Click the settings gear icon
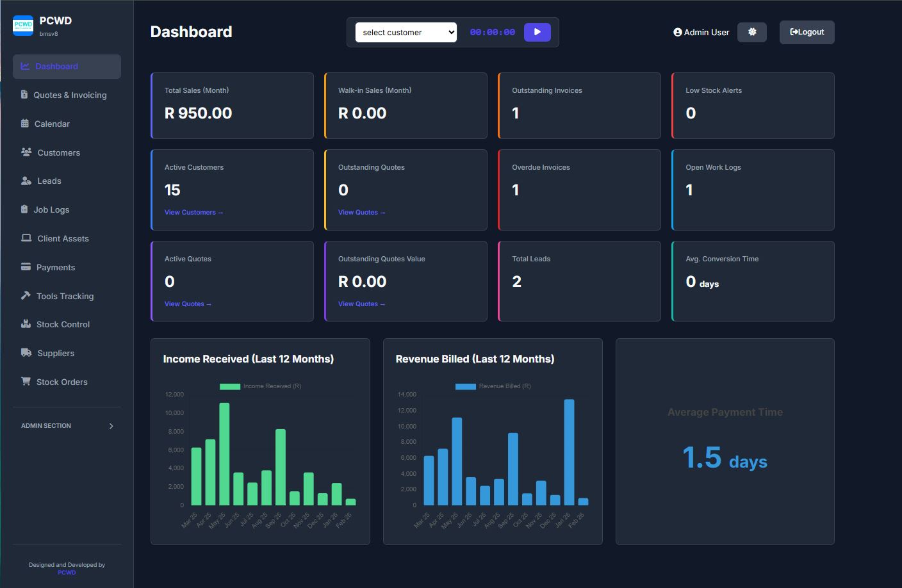Viewport: 902px width, 588px height. click(751, 31)
